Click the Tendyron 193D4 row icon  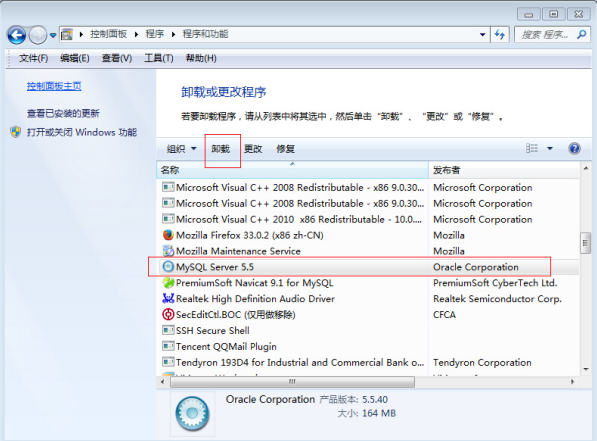[168, 362]
